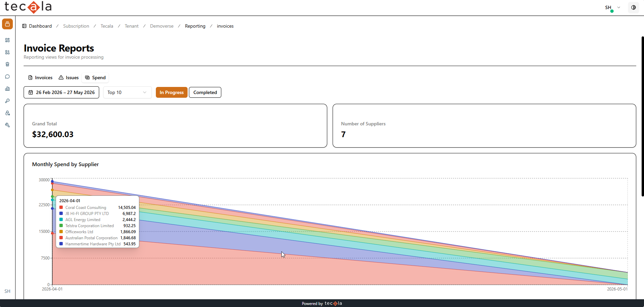Image resolution: width=644 pixels, height=307 pixels.
Task: Click the page vertical scrollbar
Action: click(x=642, y=116)
